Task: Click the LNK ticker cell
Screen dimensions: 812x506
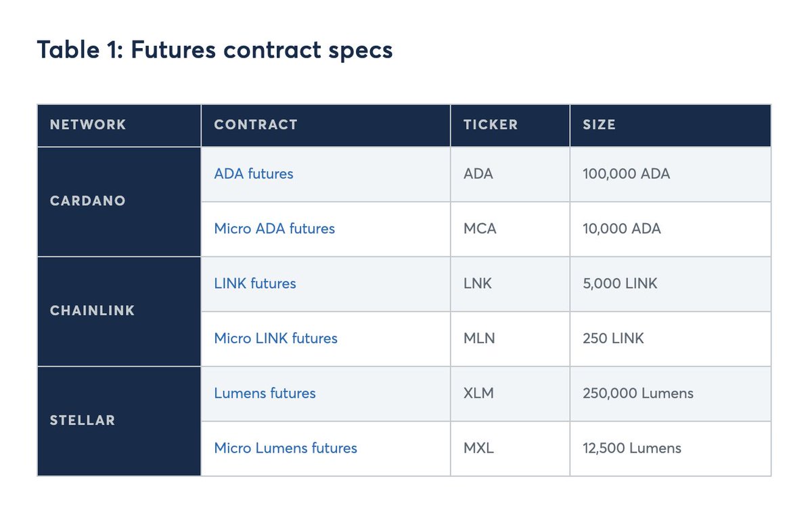Action: pyautogui.click(x=478, y=283)
